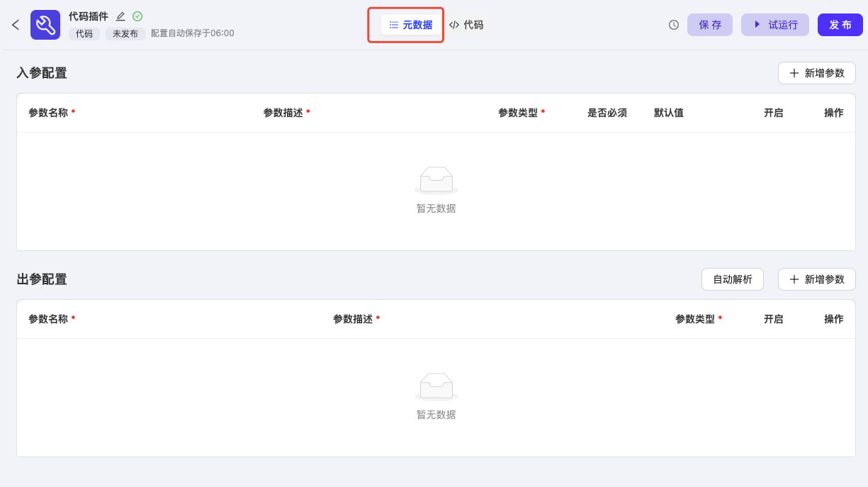Add a parameter in 出参配置 with 新增参数
The image size is (868, 487).
[816, 279]
